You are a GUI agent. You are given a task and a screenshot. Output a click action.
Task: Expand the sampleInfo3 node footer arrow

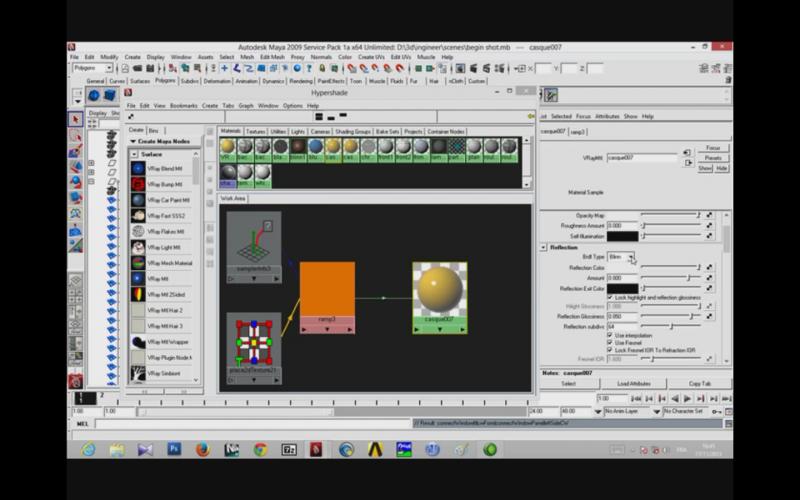click(x=254, y=279)
